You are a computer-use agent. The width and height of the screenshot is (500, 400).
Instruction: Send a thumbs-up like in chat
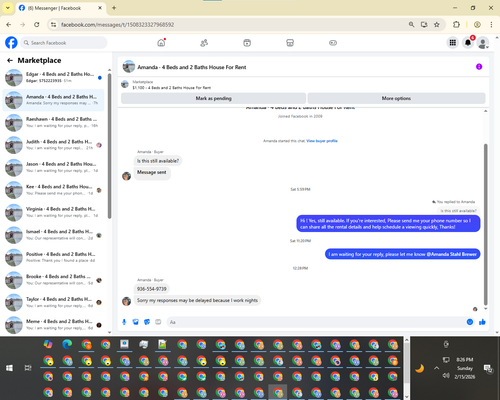click(x=482, y=322)
